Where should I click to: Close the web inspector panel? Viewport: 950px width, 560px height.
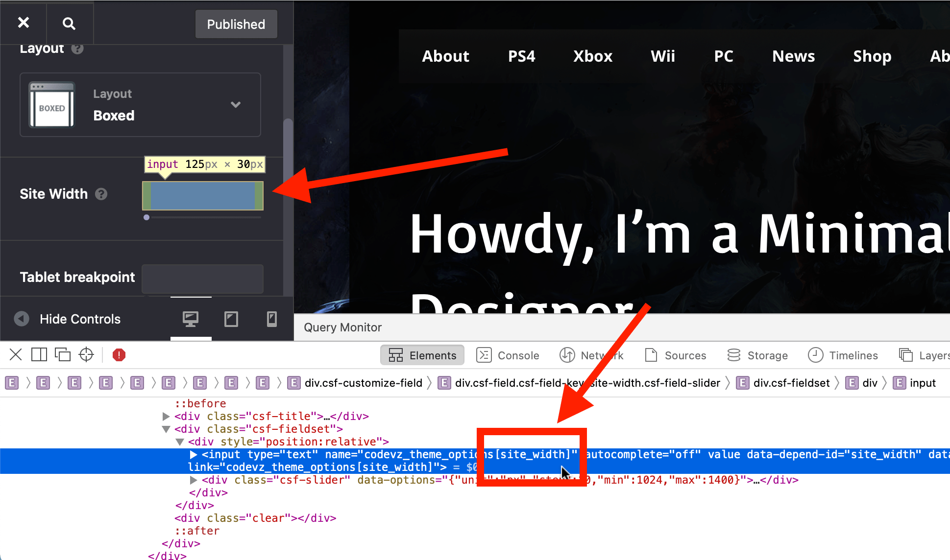[16, 355]
